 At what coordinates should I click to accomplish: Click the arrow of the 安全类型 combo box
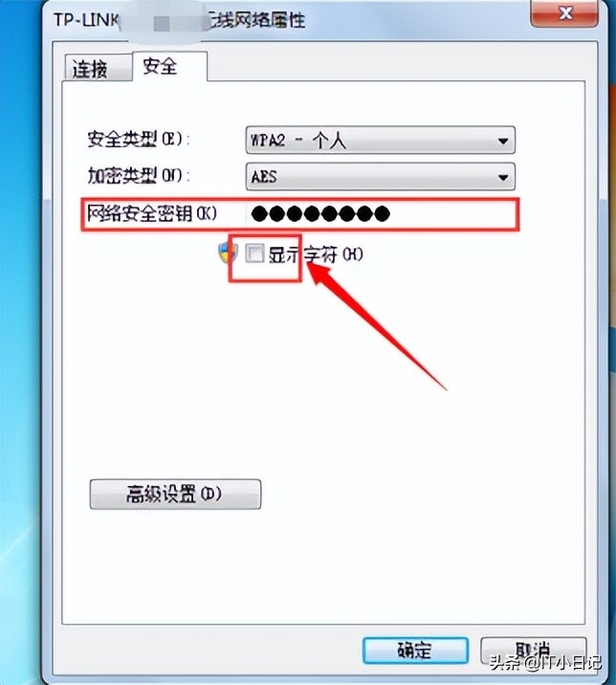[503, 141]
